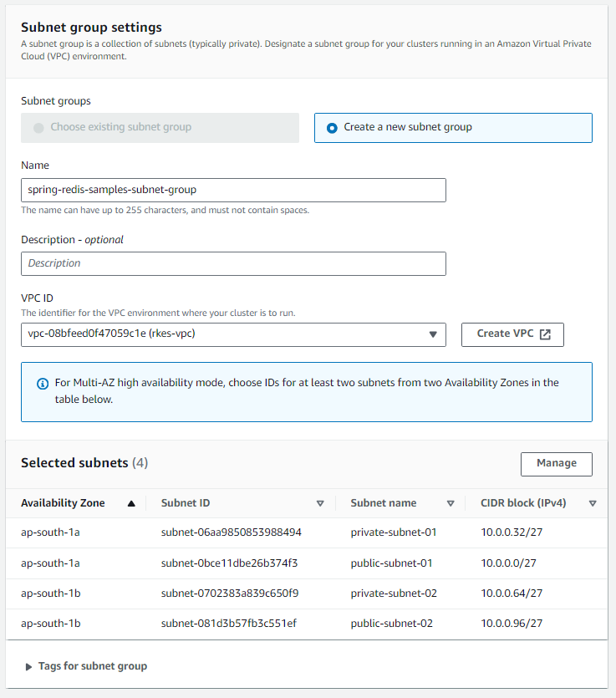
Task: Click the 10.0.0.0/27 CIDR cell
Action: 508,563
